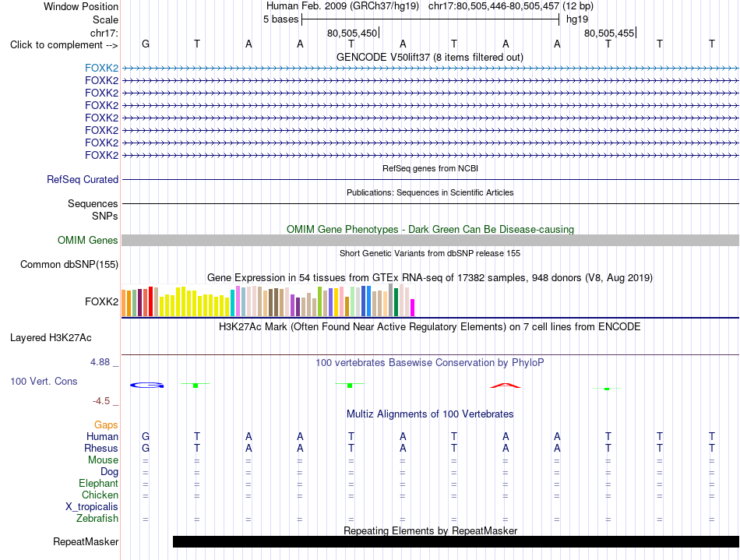Click the '-4.5' PhyloP lower limit

click(x=101, y=401)
